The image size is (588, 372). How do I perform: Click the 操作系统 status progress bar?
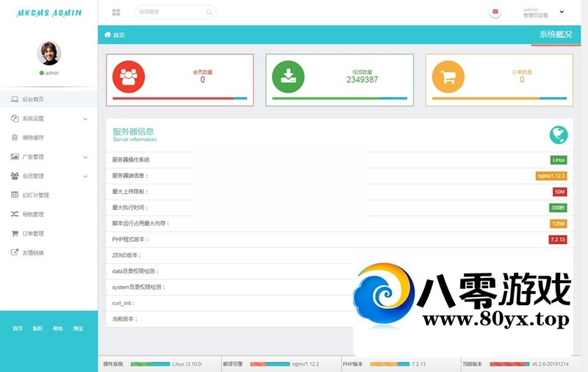point(150,364)
